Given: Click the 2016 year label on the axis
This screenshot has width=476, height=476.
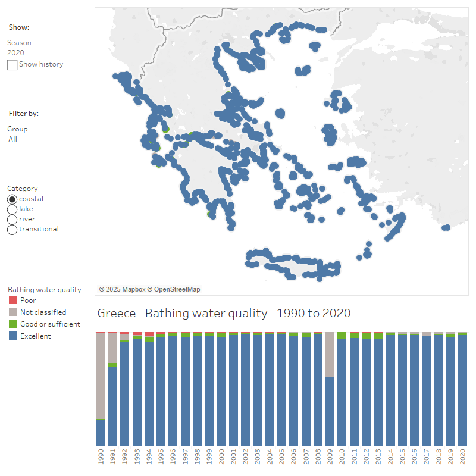Looking at the screenshot, I should (414, 456).
